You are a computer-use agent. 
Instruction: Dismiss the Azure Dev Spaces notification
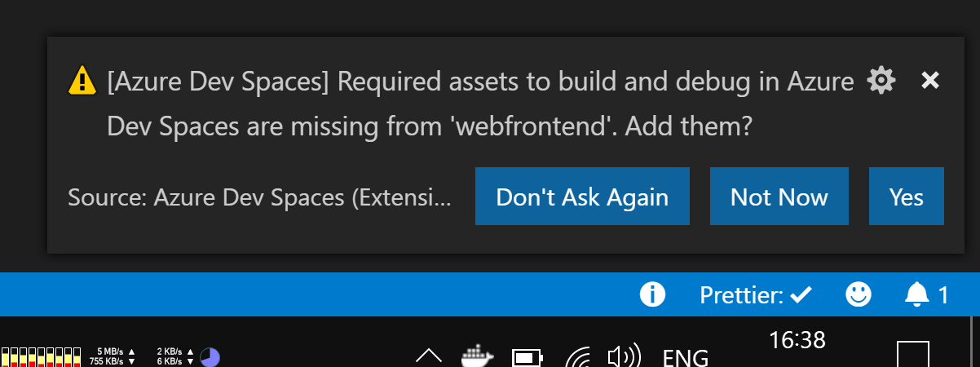point(930,80)
